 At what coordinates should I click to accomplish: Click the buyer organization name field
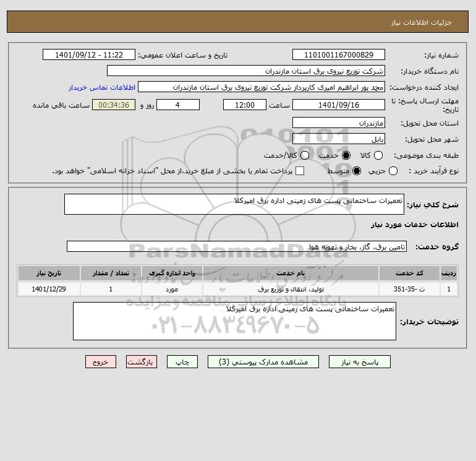(246, 71)
